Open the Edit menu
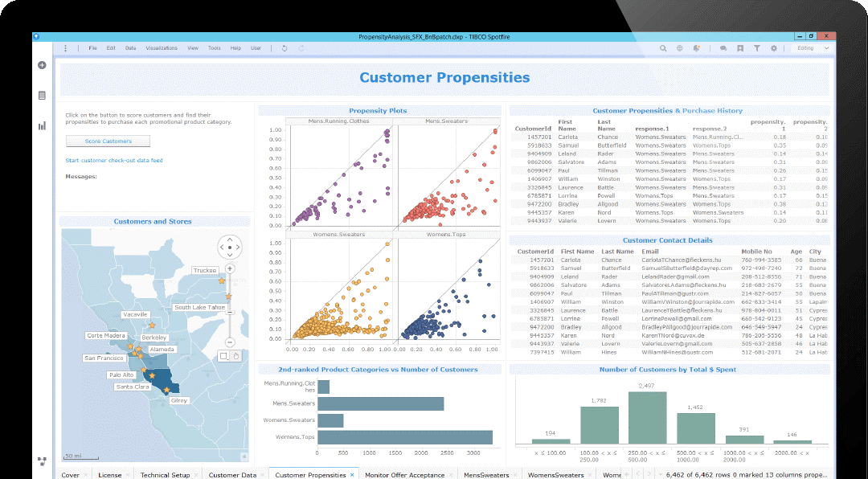The width and height of the screenshot is (868, 479). click(111, 48)
